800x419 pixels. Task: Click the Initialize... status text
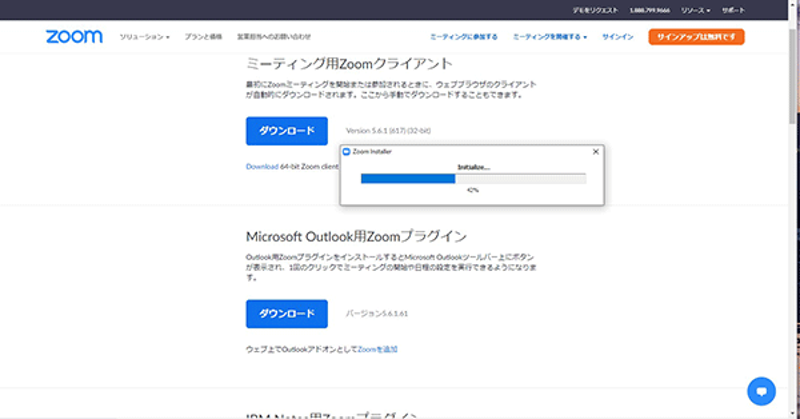[473, 167]
